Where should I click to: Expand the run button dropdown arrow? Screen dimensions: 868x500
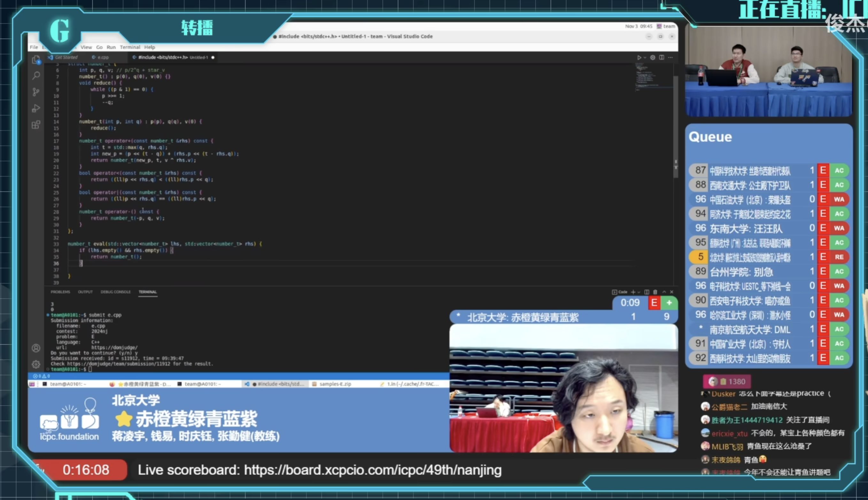coord(645,58)
